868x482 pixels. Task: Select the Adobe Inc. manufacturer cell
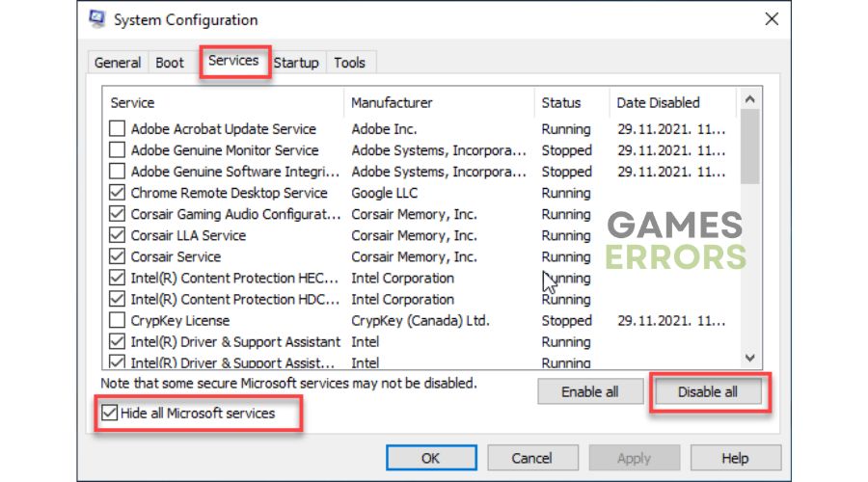click(x=384, y=129)
